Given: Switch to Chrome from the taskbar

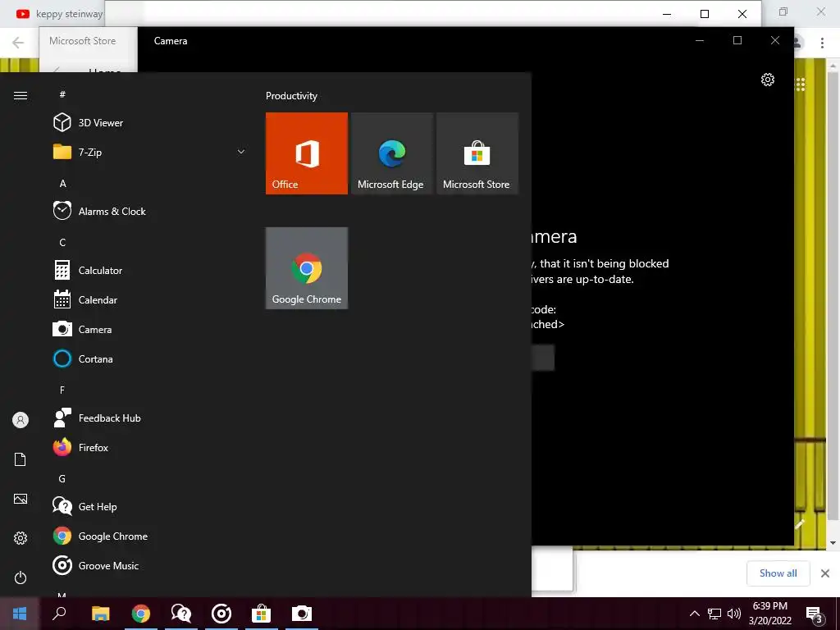Looking at the screenshot, I should click(x=141, y=614).
